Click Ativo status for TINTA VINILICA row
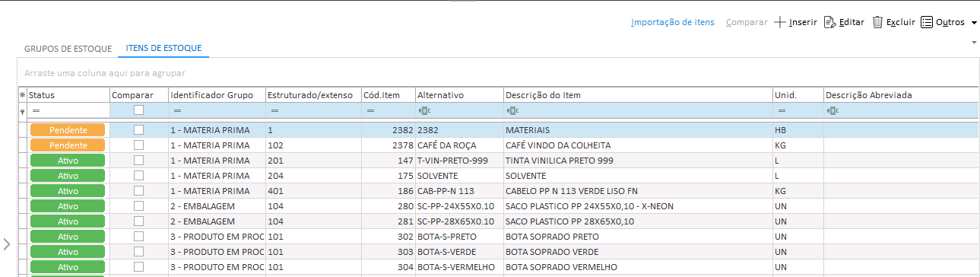This screenshot has width=980, height=277. 67,161
